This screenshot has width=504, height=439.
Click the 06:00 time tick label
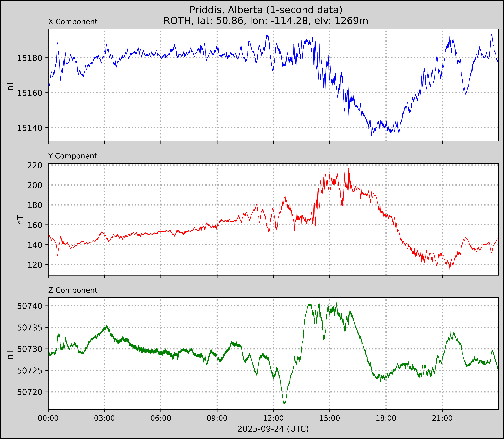(x=161, y=418)
